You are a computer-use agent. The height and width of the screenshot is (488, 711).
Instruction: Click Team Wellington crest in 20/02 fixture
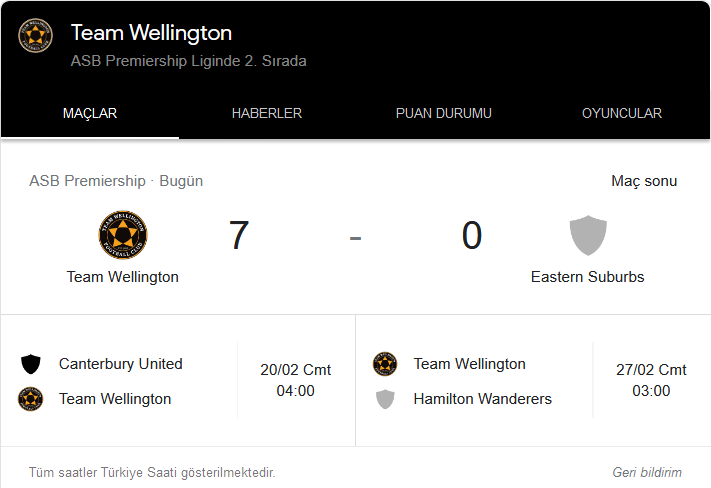[x=30, y=399]
